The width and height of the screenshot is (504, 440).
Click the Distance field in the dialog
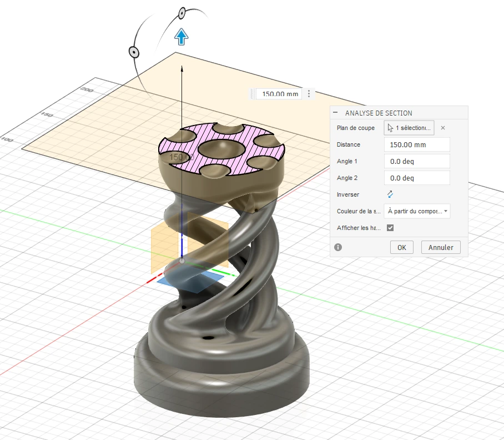point(416,144)
